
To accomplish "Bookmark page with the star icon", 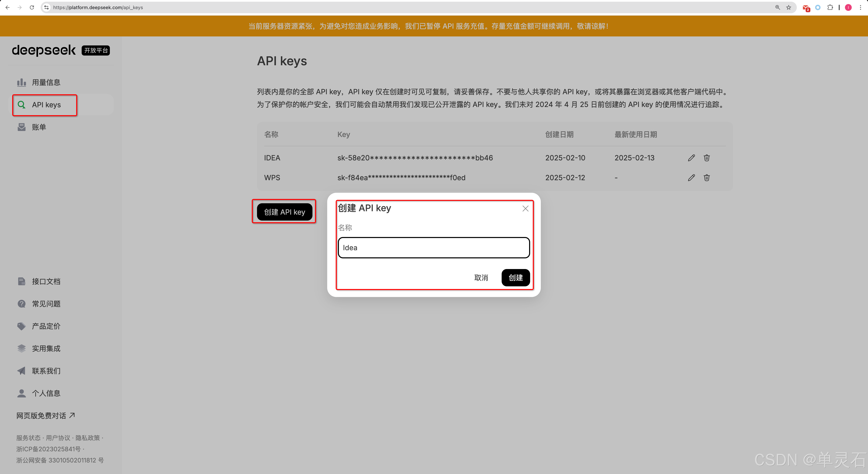I will (788, 7).
